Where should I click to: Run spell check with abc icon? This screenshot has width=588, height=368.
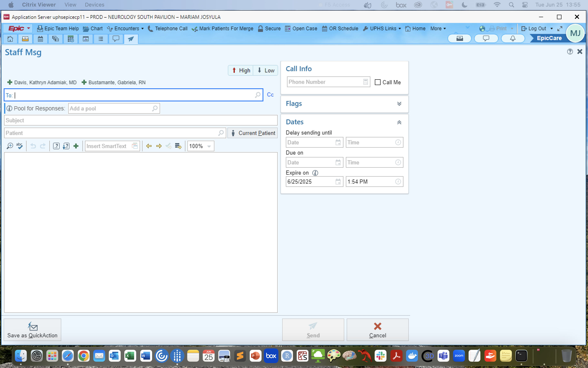[19, 146]
